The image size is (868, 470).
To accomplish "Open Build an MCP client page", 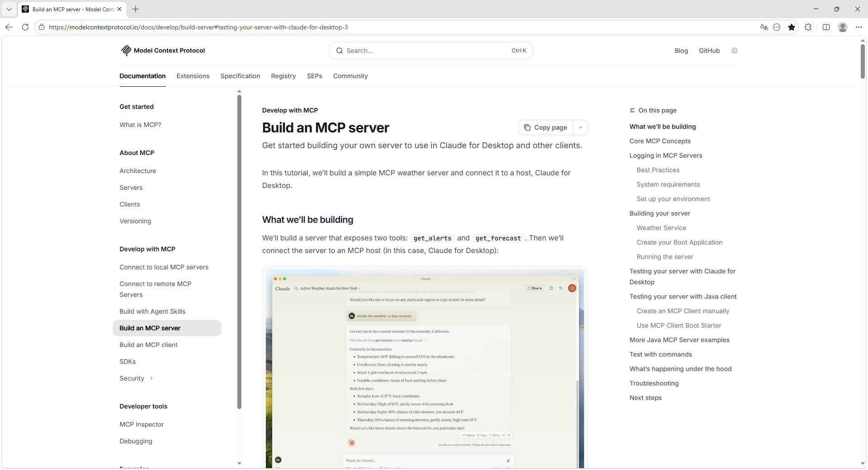I will pos(148,345).
